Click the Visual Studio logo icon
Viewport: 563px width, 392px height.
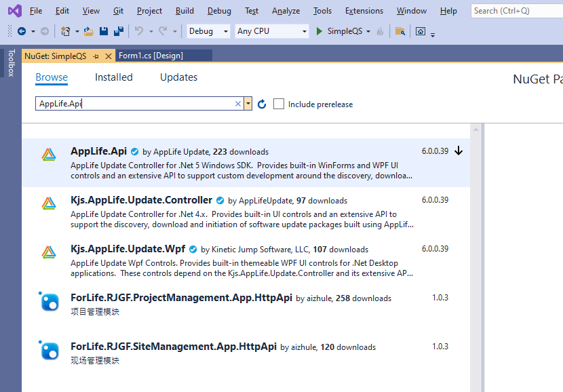point(15,11)
